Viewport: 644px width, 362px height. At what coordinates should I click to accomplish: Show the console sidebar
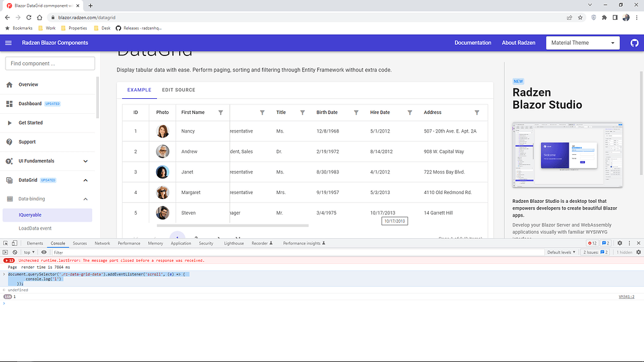6,253
